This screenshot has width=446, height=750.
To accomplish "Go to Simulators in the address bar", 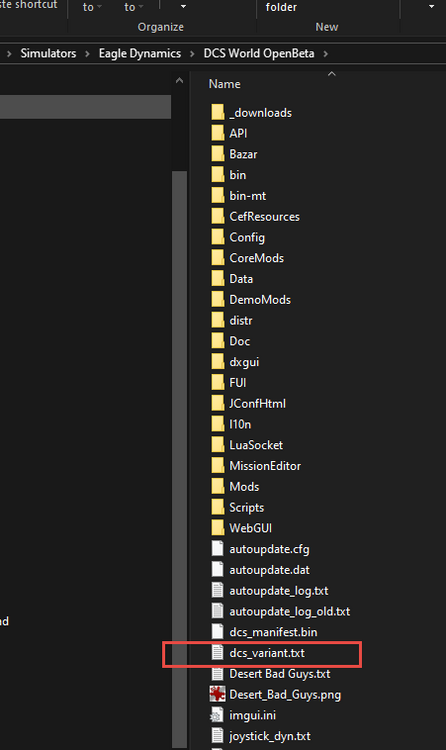I will (x=48, y=53).
